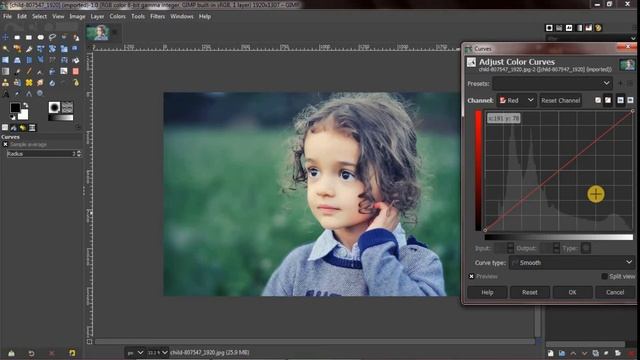The width and height of the screenshot is (640, 360).
Task: Save current settings as named preset plus icon
Action: 620,83
